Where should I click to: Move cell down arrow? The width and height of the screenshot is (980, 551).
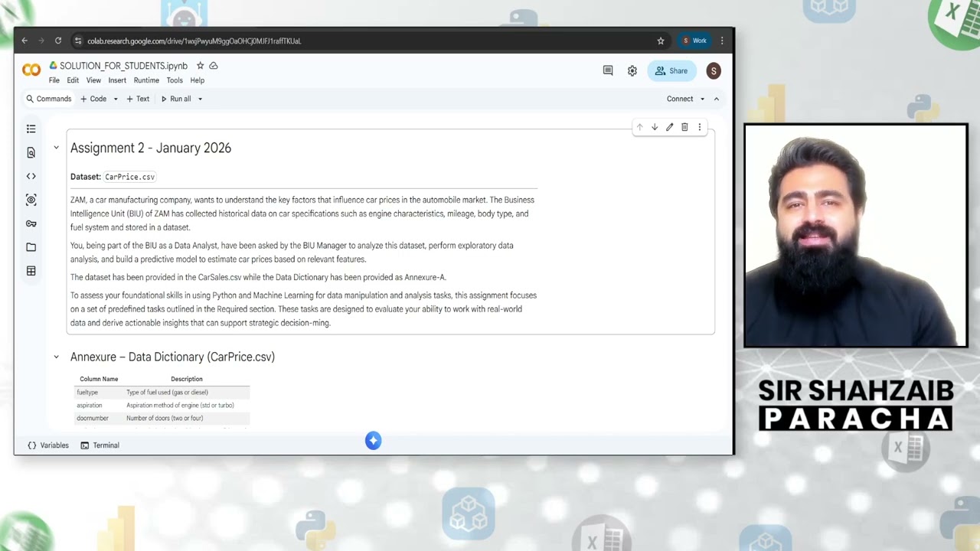pos(655,127)
